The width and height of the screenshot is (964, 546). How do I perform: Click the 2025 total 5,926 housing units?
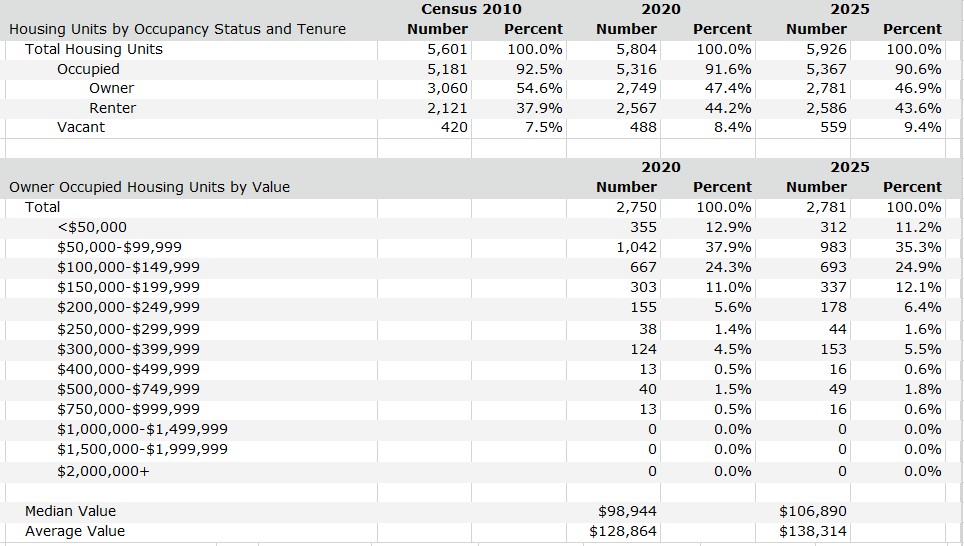click(826, 49)
